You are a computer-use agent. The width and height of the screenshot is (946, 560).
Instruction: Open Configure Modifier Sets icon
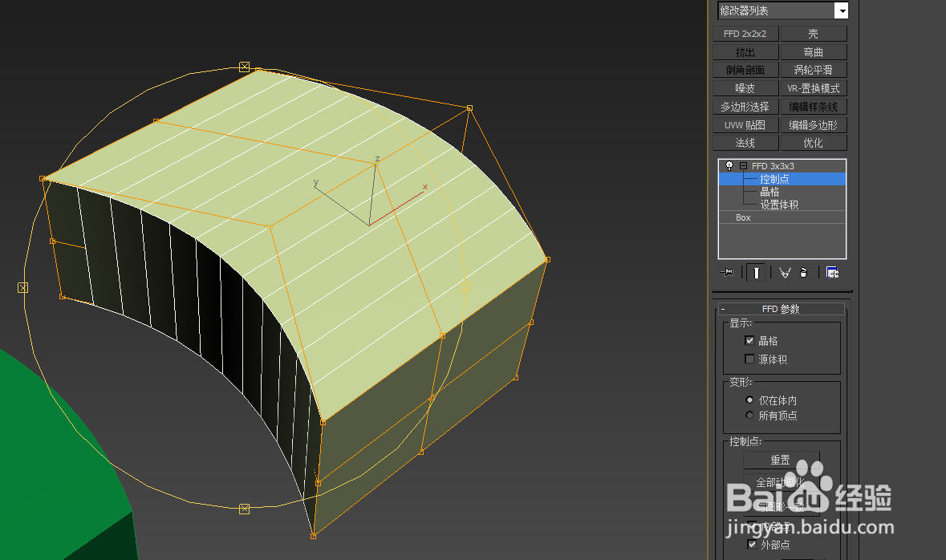[833, 273]
